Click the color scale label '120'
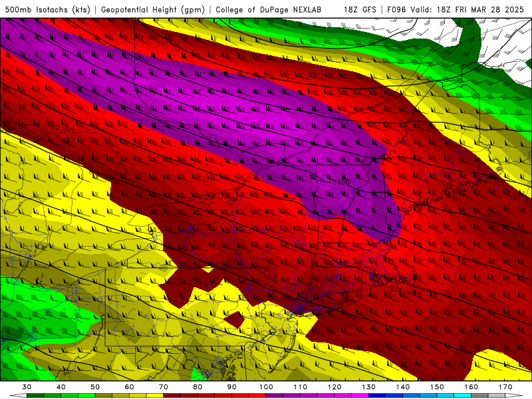This screenshot has height=399, width=532. click(x=334, y=387)
